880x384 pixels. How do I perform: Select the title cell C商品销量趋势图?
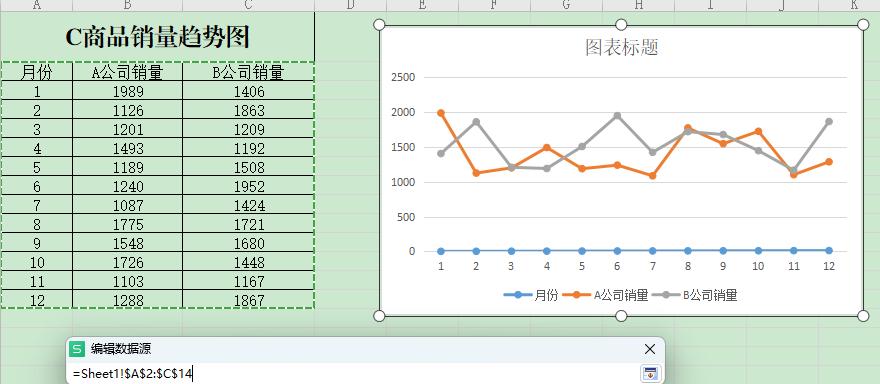click(157, 37)
